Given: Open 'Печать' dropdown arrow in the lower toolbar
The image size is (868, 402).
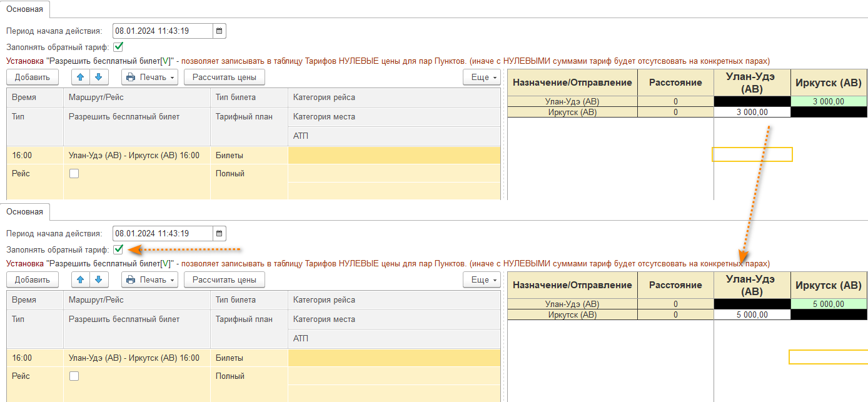Looking at the screenshot, I should (172, 280).
